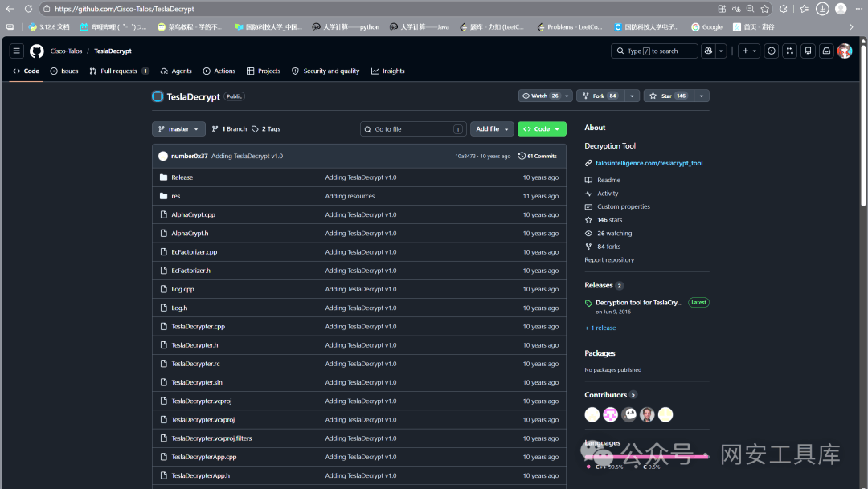Image resolution: width=868 pixels, height=489 pixels.
Task: Expand the Star lists dropdown arrow
Action: coord(702,96)
